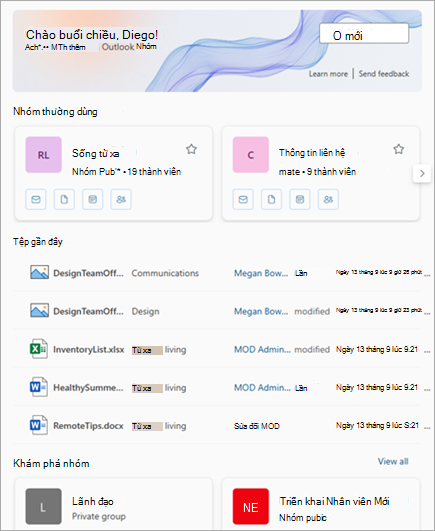435x531 pixels.
Task: Open members icon in Thông tin liên hệ card
Action: (328, 199)
